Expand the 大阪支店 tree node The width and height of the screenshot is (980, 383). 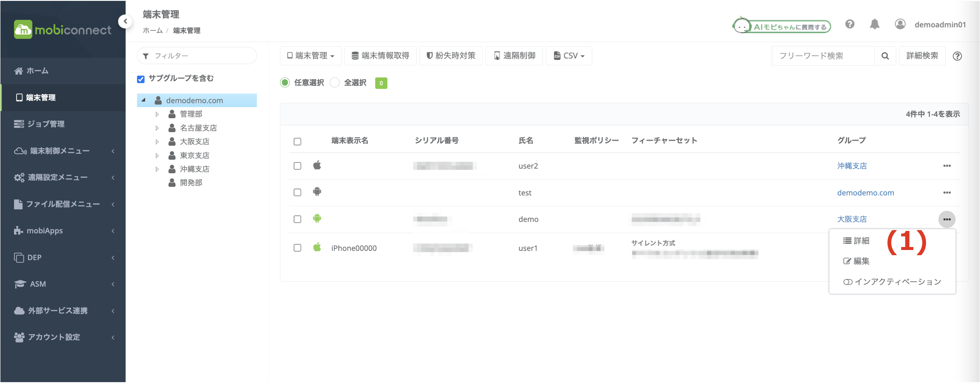(157, 142)
